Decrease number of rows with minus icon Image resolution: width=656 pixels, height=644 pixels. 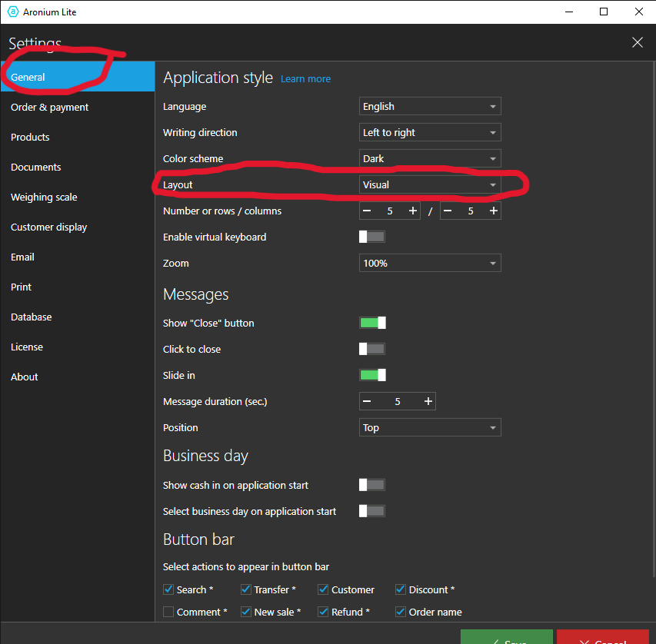pyautogui.click(x=368, y=211)
